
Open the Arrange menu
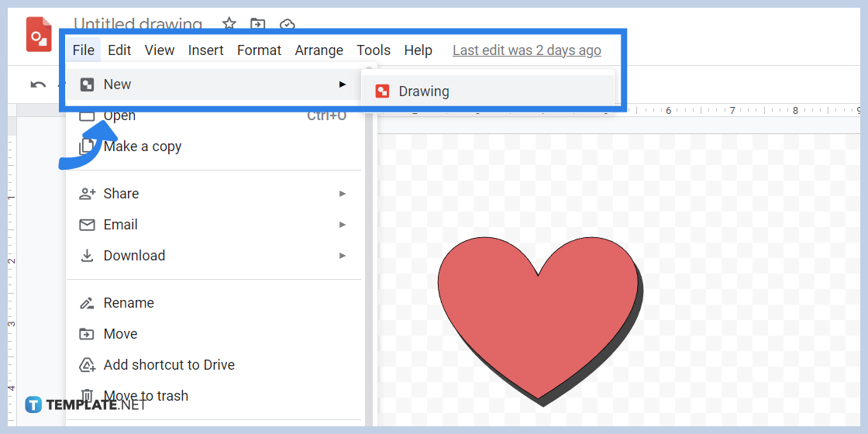click(x=319, y=50)
